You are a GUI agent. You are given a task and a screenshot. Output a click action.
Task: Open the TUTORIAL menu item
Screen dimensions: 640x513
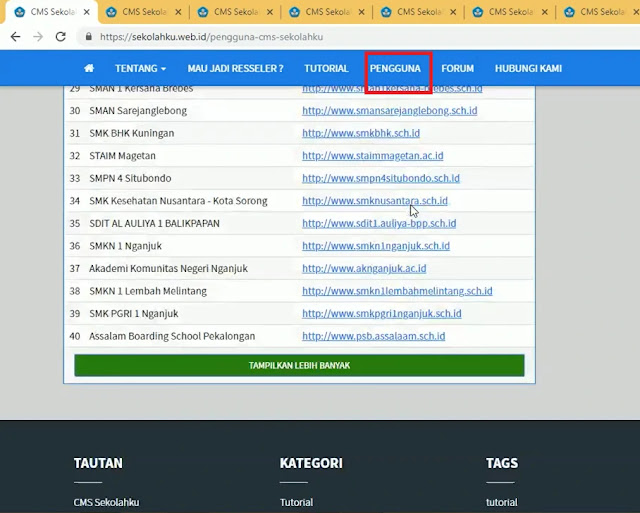click(x=326, y=68)
